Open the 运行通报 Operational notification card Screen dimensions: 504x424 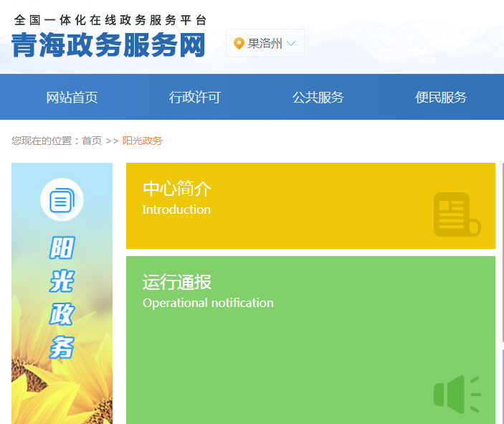click(x=310, y=340)
